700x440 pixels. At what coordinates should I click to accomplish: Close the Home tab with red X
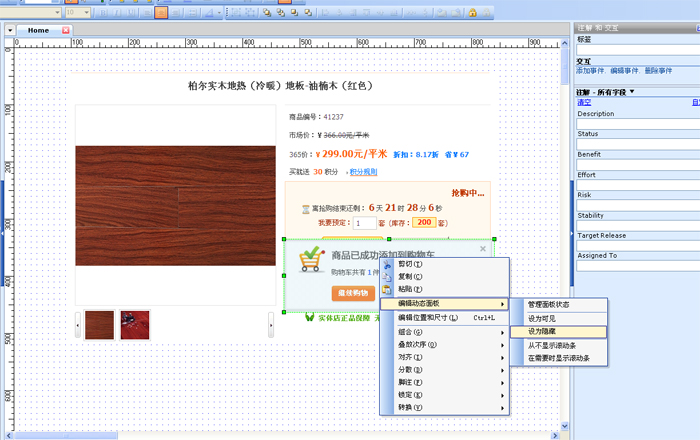66,30
